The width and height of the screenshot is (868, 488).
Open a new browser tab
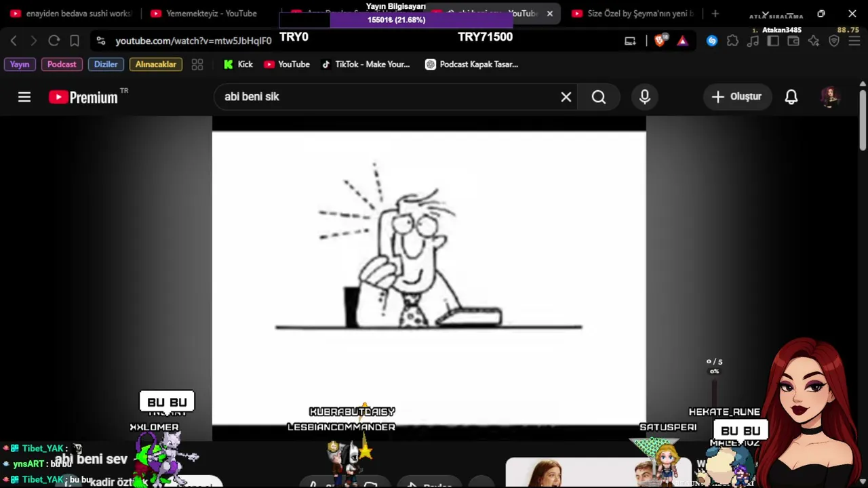click(x=715, y=14)
